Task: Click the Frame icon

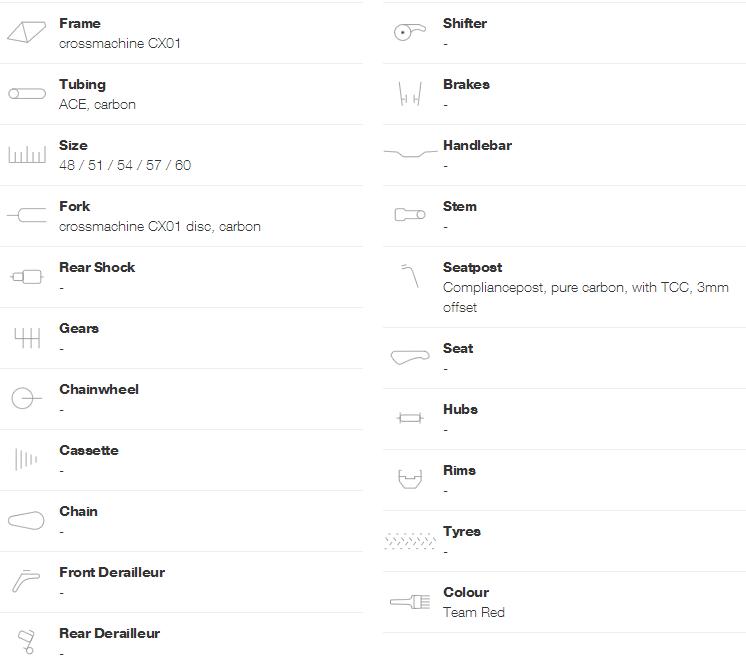Action: tap(27, 32)
